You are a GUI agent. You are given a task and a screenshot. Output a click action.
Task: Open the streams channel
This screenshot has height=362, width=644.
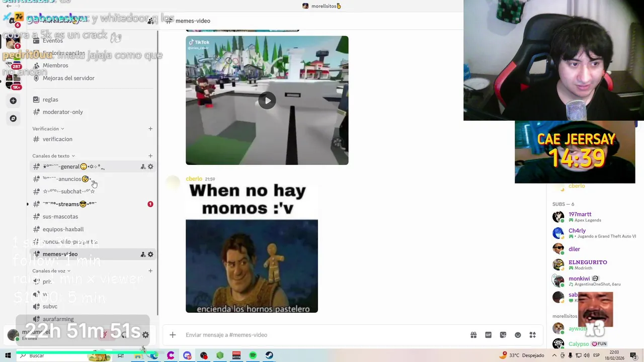(x=69, y=204)
